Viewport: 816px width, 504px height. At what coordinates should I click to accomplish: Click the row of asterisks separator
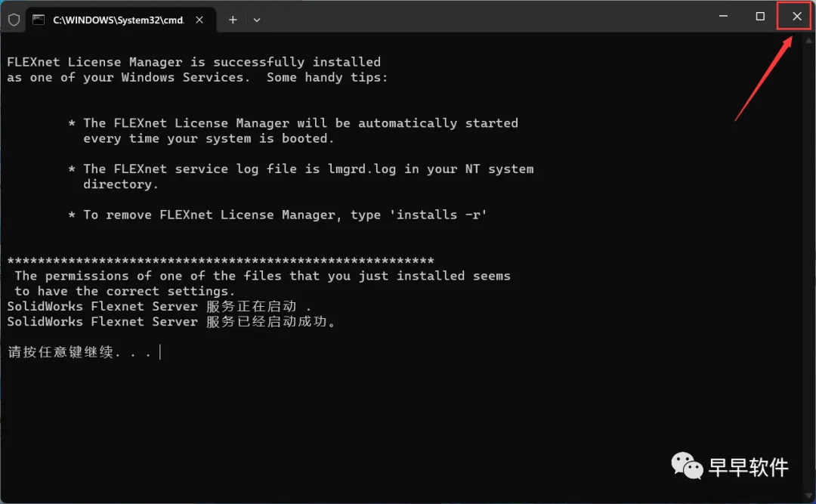(x=221, y=261)
